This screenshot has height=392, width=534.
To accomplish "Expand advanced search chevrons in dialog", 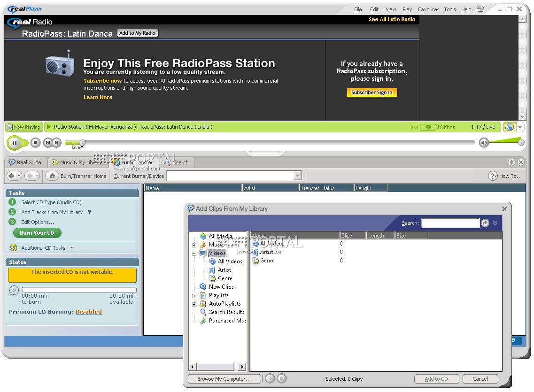I will (495, 223).
